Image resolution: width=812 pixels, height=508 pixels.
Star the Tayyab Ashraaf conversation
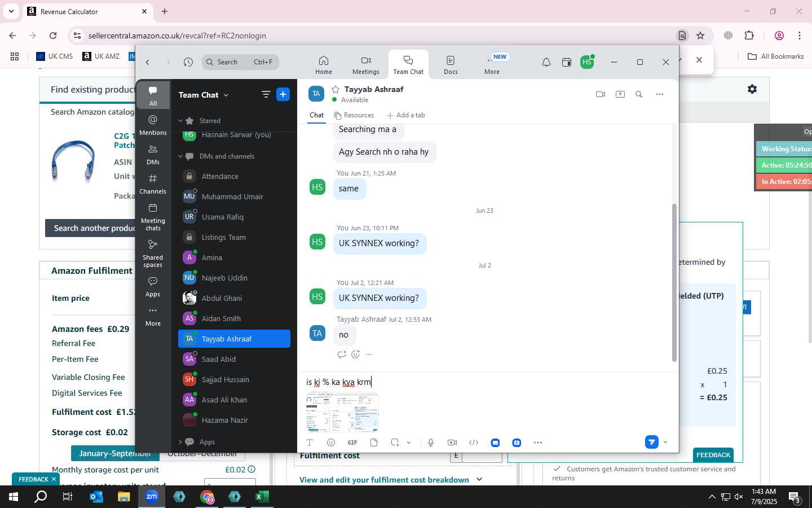(x=336, y=89)
